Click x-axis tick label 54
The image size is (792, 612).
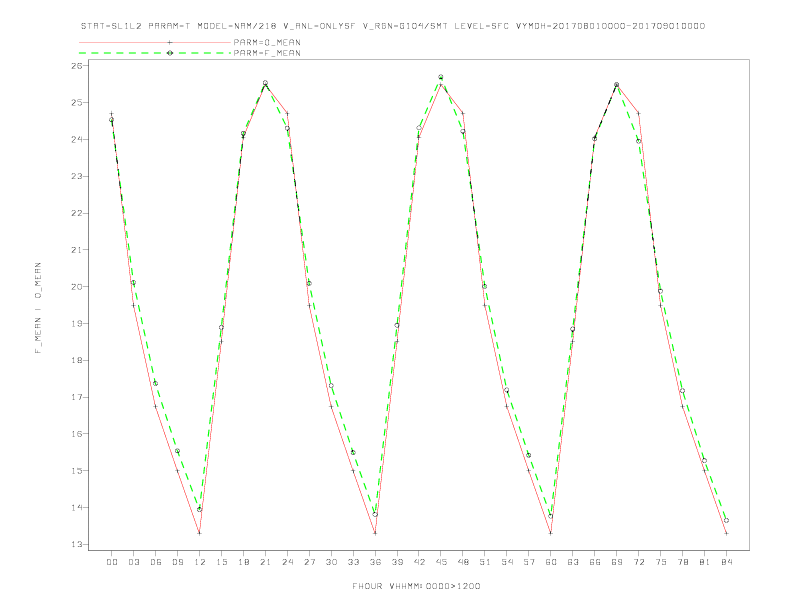click(507, 562)
